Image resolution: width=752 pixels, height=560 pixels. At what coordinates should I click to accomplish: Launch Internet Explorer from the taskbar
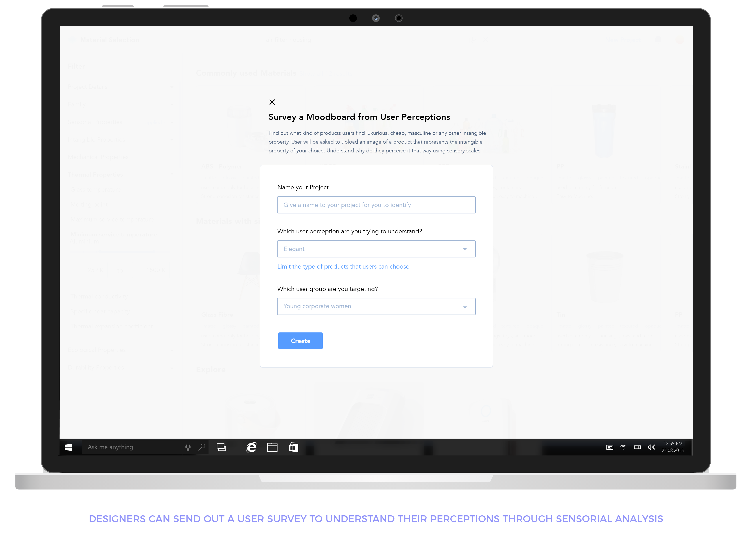click(251, 447)
